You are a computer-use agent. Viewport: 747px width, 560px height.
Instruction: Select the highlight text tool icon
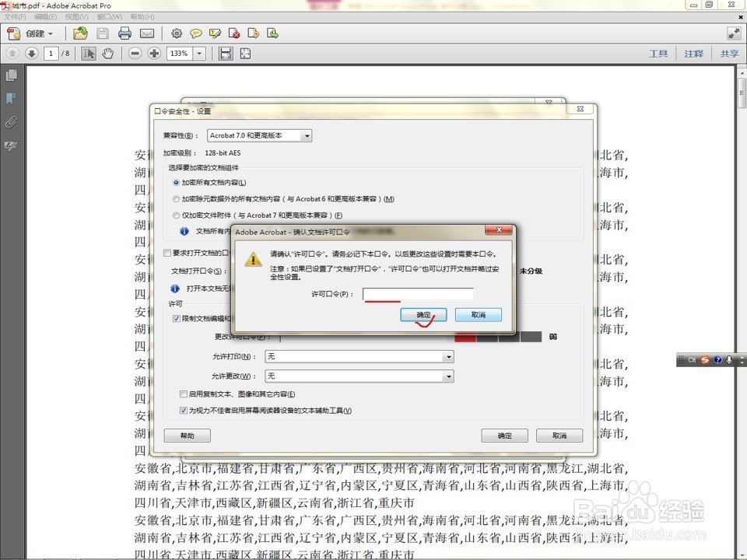[215, 33]
